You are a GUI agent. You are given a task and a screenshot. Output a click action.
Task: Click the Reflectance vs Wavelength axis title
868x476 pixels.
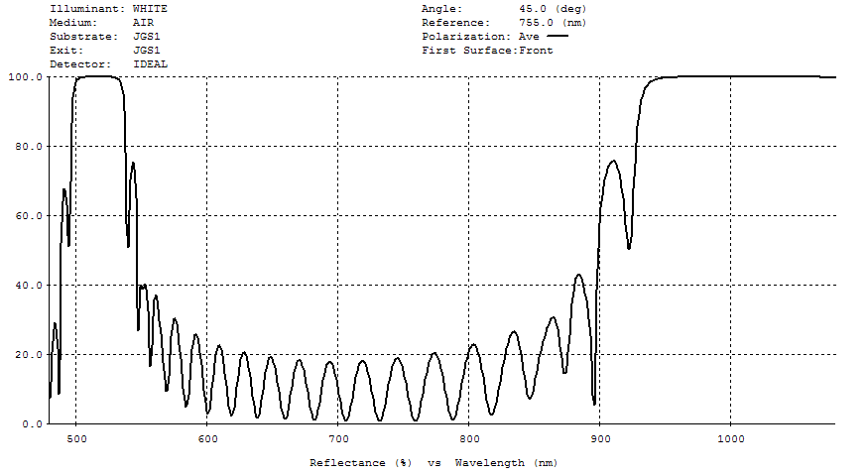[x=434, y=462]
